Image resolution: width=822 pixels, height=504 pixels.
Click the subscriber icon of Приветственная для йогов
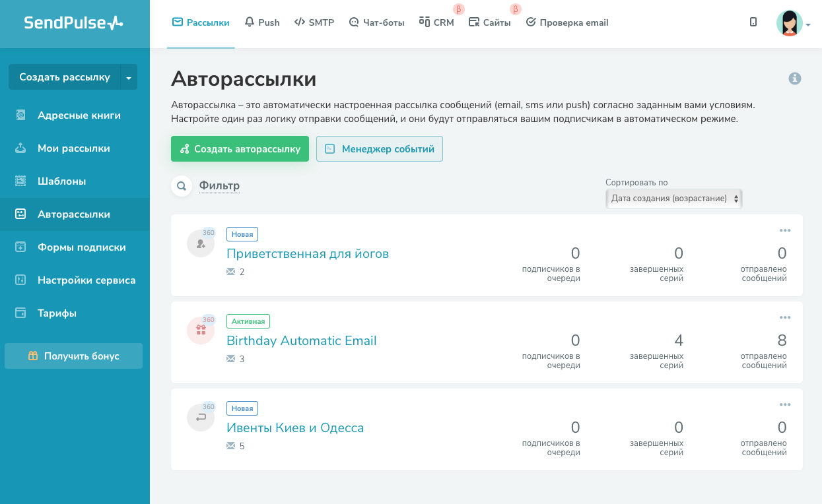pos(201,243)
